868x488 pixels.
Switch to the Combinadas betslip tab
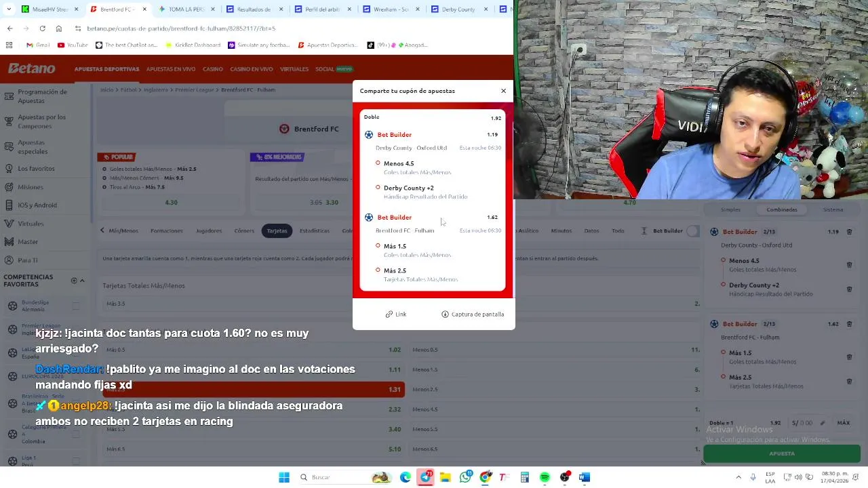782,209
